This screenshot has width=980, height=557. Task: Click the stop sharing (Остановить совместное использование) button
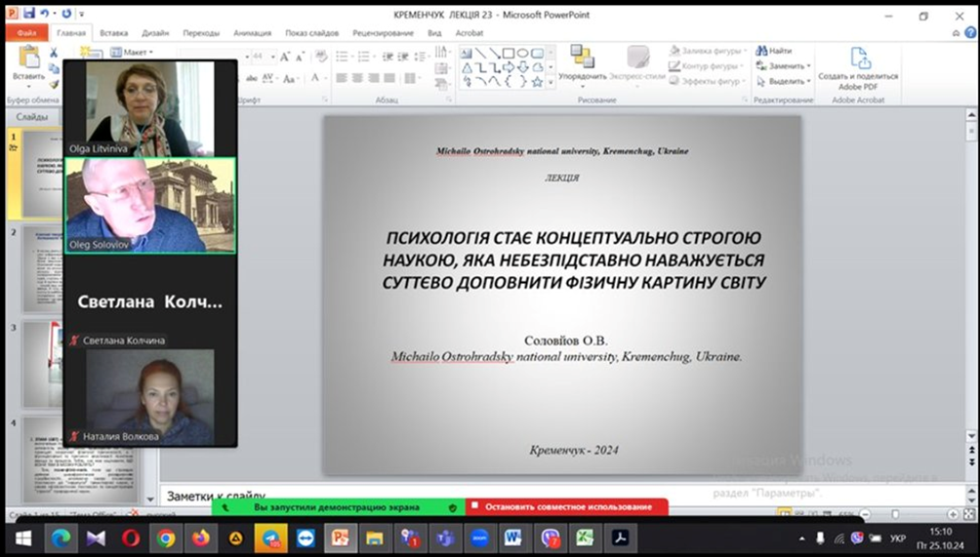[x=565, y=507]
